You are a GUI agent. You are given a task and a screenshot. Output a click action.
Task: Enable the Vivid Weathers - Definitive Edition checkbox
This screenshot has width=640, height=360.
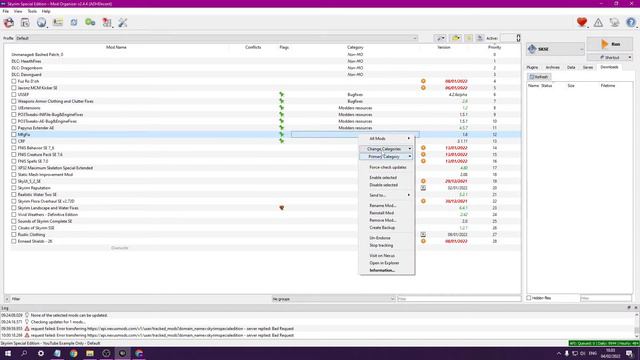[14, 214]
